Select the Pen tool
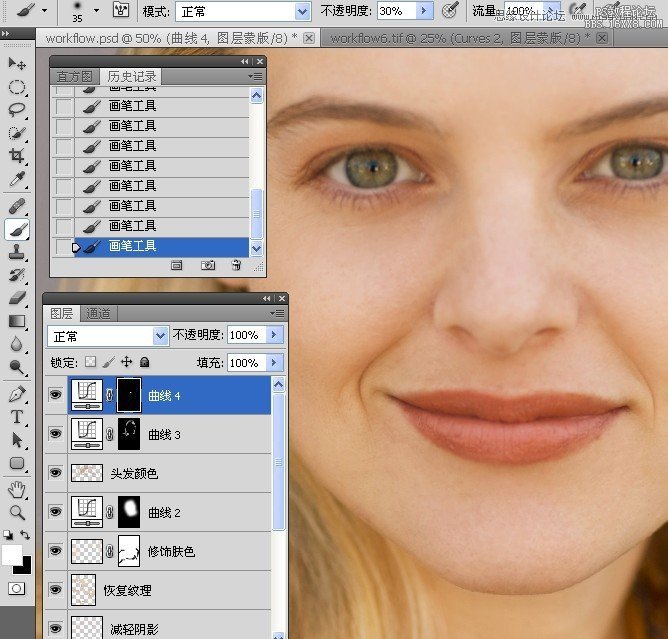 [17, 394]
